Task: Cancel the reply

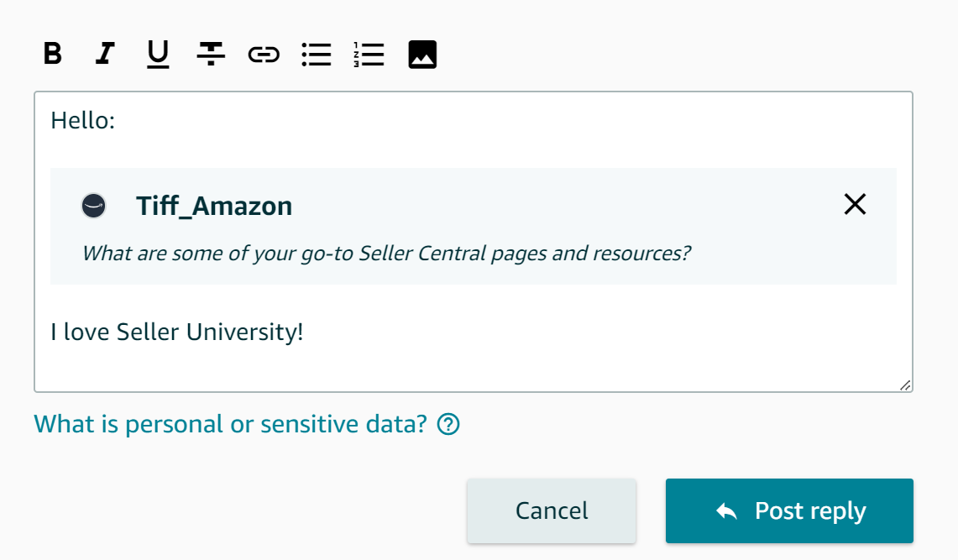Action: pos(552,510)
